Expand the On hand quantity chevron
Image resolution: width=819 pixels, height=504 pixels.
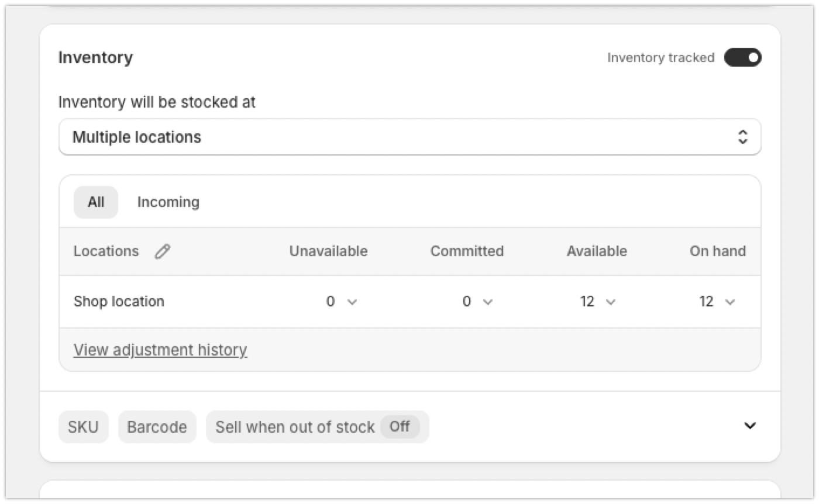tap(730, 302)
